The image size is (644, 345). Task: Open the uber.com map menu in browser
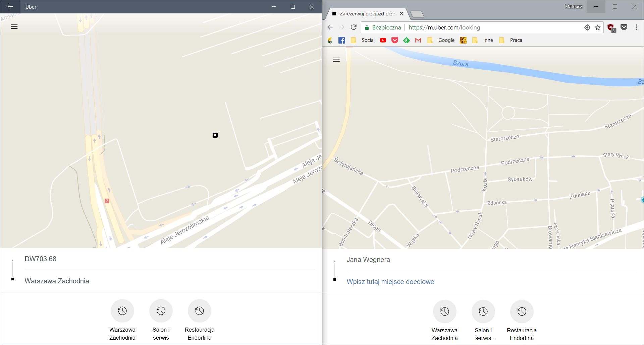pyautogui.click(x=336, y=60)
